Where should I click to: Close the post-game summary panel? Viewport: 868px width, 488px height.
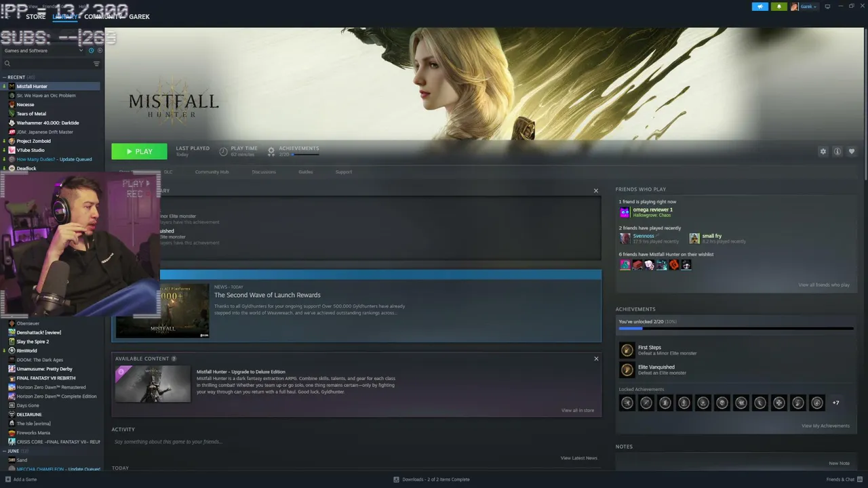click(596, 191)
